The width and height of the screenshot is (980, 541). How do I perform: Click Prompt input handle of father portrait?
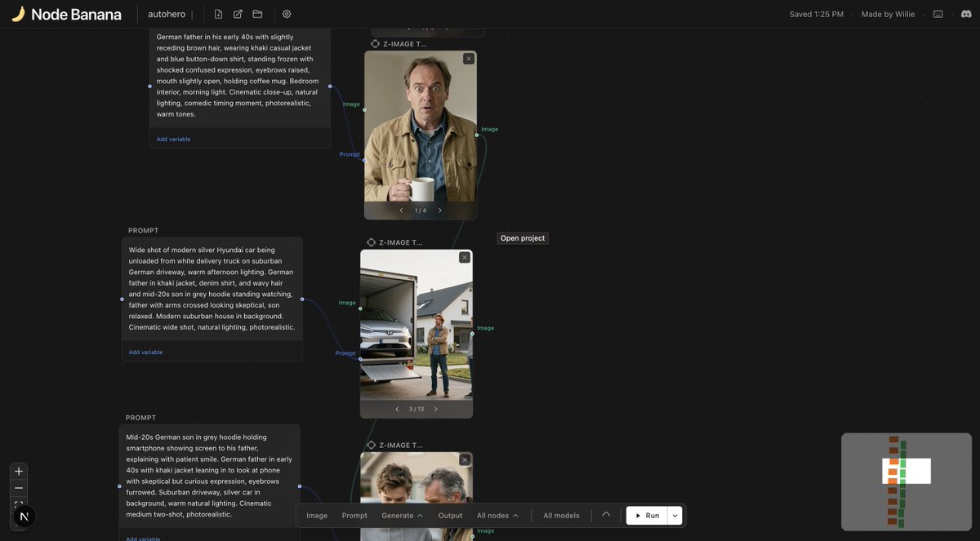click(x=364, y=160)
